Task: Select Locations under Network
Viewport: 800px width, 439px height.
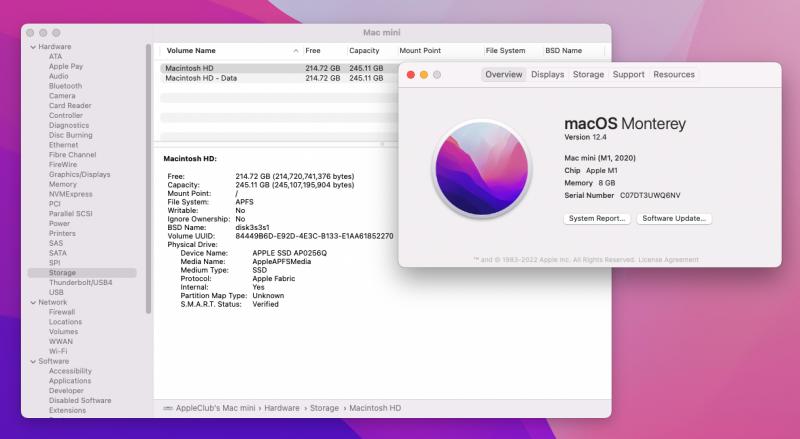Action: pos(65,322)
